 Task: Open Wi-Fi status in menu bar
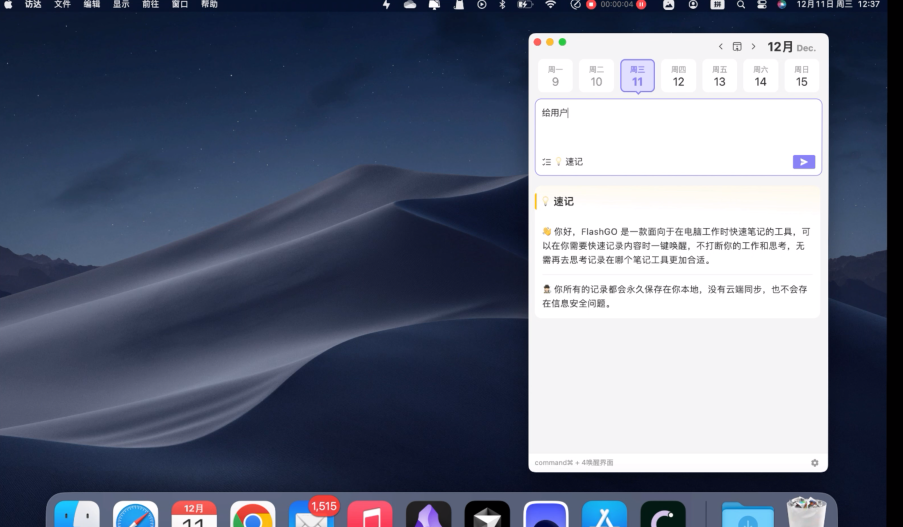pyautogui.click(x=550, y=5)
